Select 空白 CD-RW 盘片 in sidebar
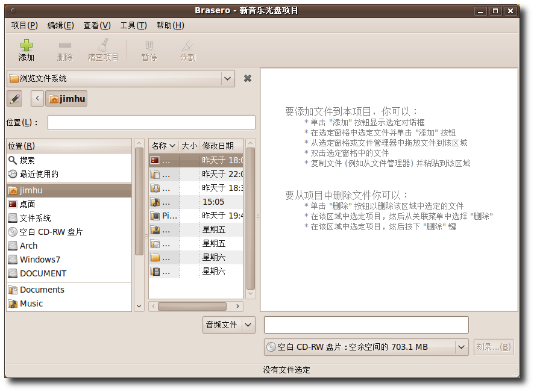This screenshot has width=534, height=392. (x=69, y=232)
